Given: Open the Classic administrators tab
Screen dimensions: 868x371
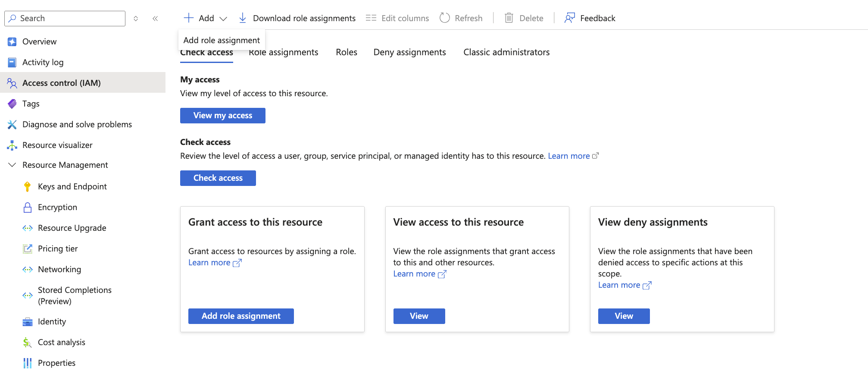Looking at the screenshot, I should (x=506, y=53).
